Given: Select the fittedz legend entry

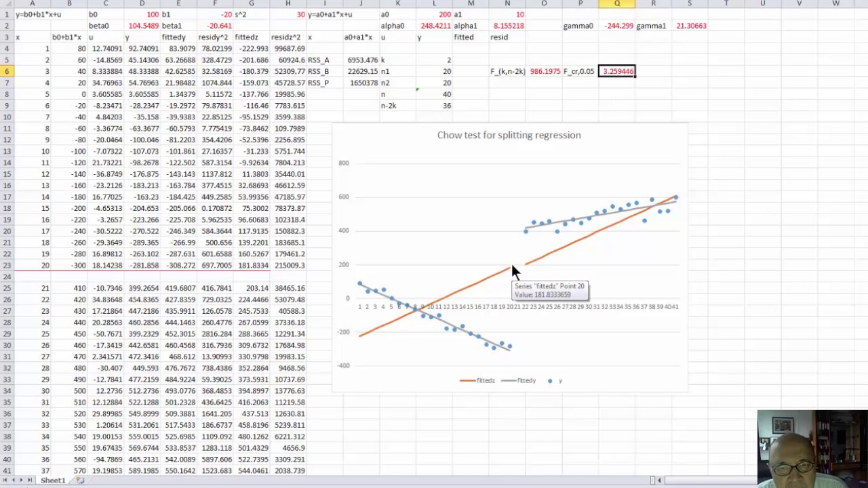Looking at the screenshot, I should click(477, 381).
